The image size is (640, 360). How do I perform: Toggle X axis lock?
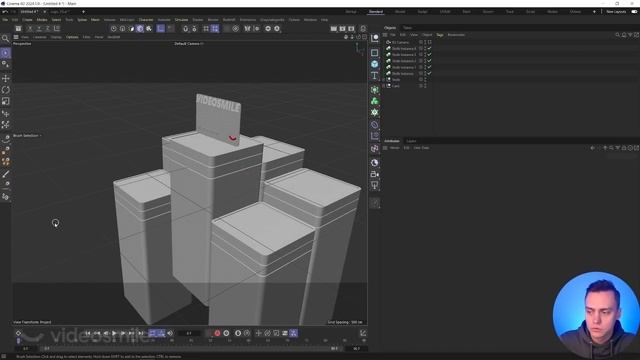pyautogui.click(x=30, y=29)
